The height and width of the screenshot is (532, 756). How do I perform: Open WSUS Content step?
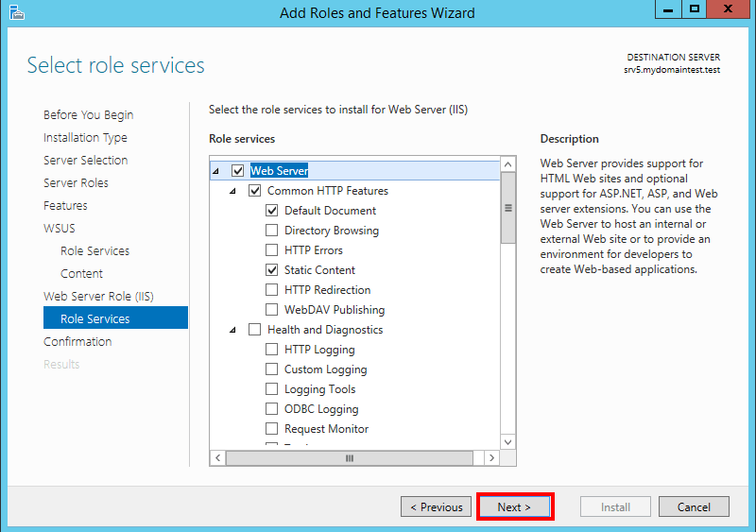(81, 273)
